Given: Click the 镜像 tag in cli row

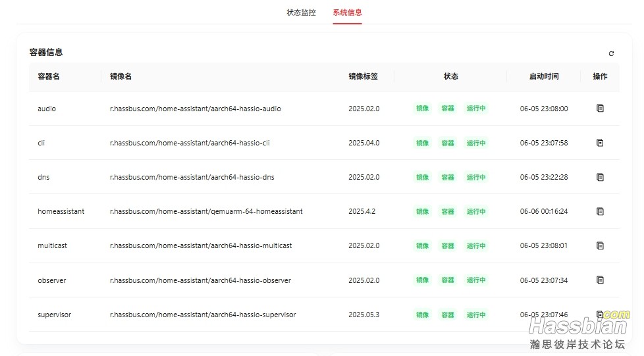Looking at the screenshot, I should pos(422,143).
